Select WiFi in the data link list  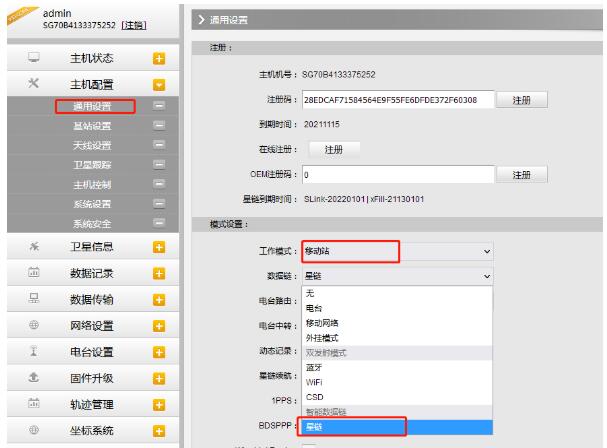point(397,382)
